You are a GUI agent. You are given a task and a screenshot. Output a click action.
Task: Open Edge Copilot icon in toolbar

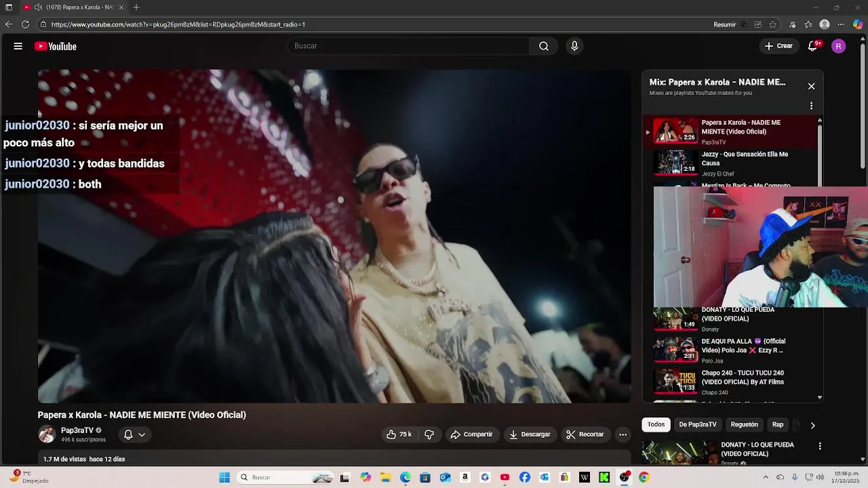(858, 24)
